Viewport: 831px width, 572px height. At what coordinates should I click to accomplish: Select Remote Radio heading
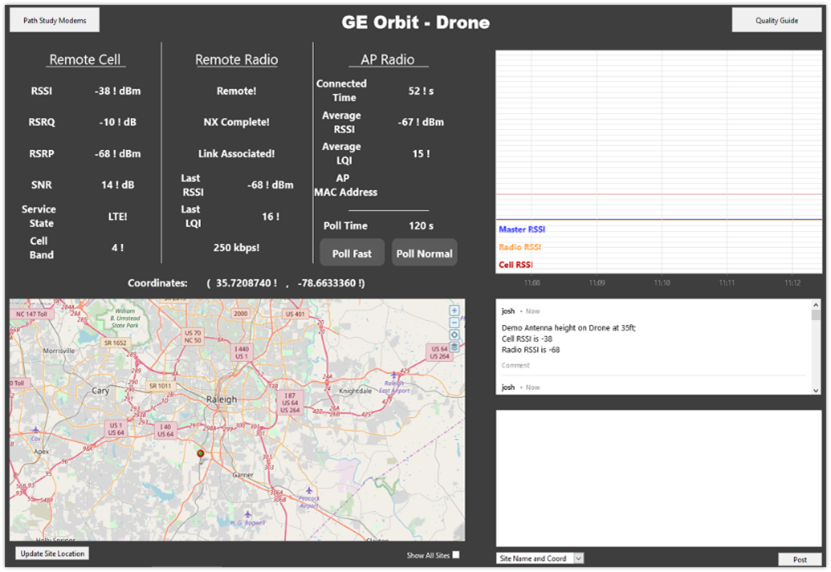coord(236,59)
